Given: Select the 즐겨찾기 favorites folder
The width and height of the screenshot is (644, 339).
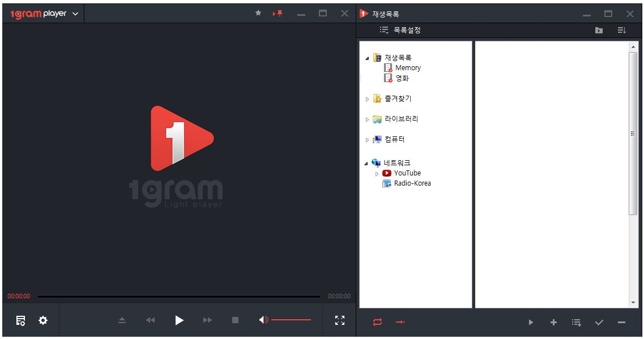Looking at the screenshot, I should (398, 98).
